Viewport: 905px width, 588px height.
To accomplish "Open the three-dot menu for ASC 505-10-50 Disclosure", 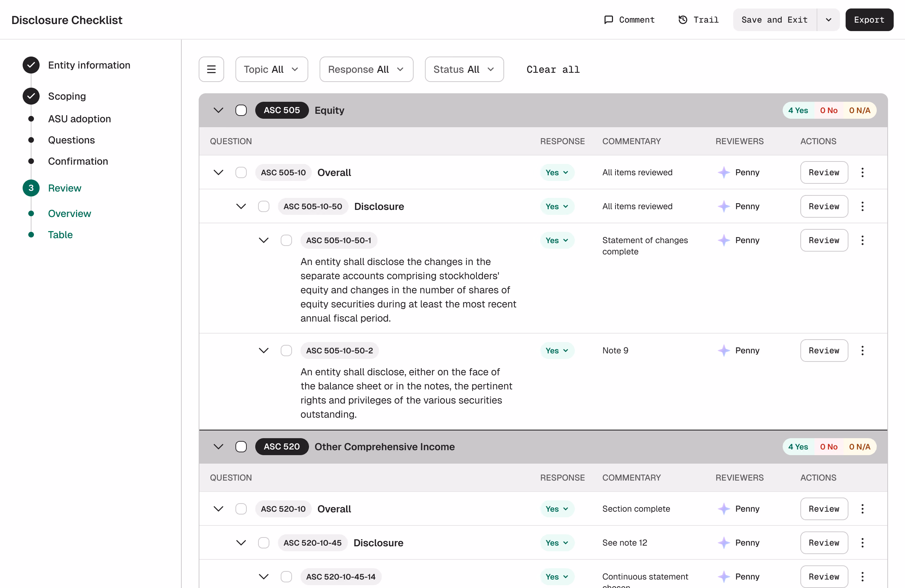I will point(863,206).
